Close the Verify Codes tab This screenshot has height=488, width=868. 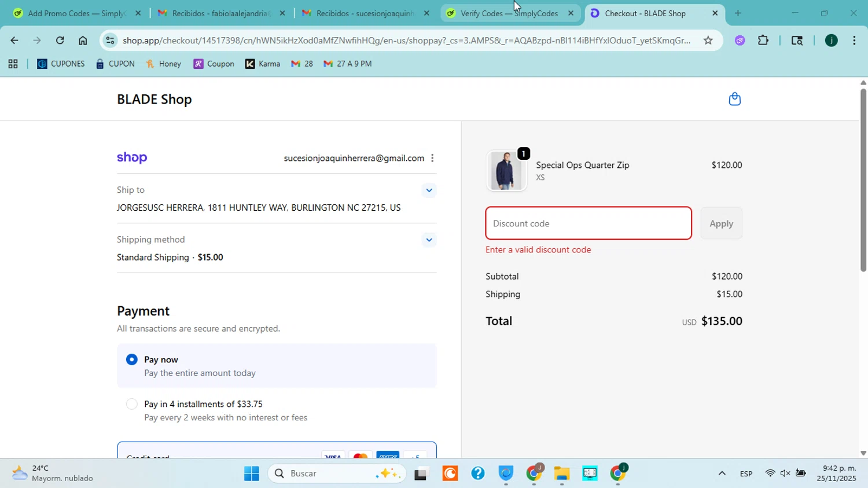pos(571,13)
